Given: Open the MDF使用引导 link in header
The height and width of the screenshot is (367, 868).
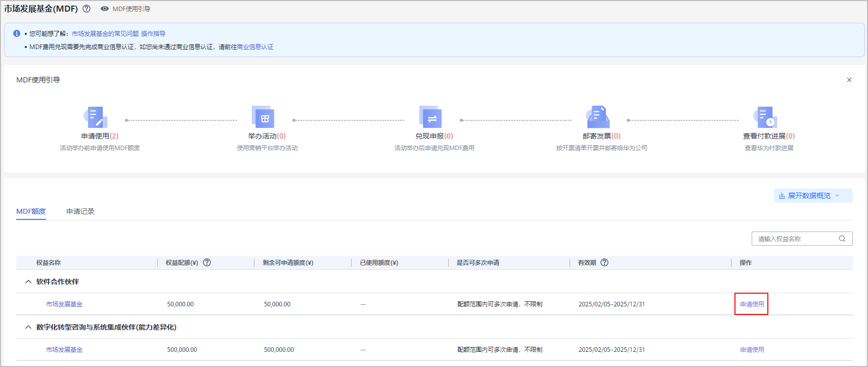Looking at the screenshot, I should tap(132, 9).
